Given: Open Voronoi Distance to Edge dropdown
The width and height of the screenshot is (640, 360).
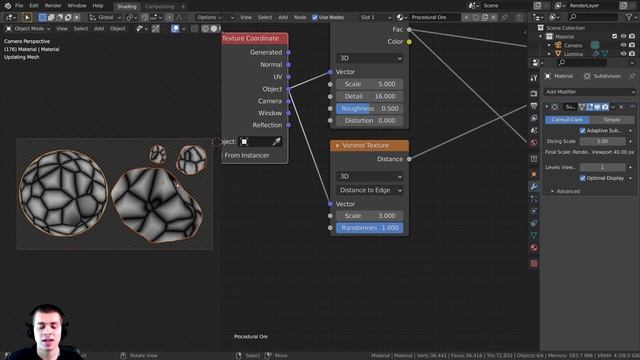Looking at the screenshot, I should click(x=369, y=190).
